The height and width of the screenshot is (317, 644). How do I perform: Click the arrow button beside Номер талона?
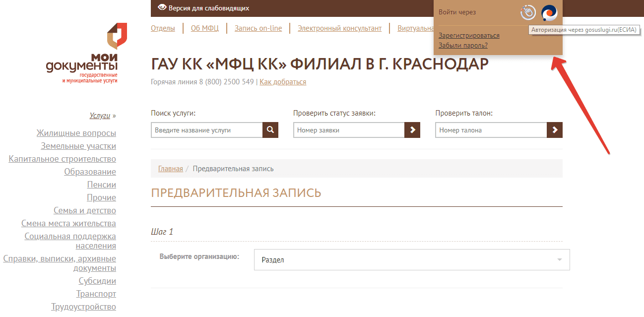coord(555,130)
